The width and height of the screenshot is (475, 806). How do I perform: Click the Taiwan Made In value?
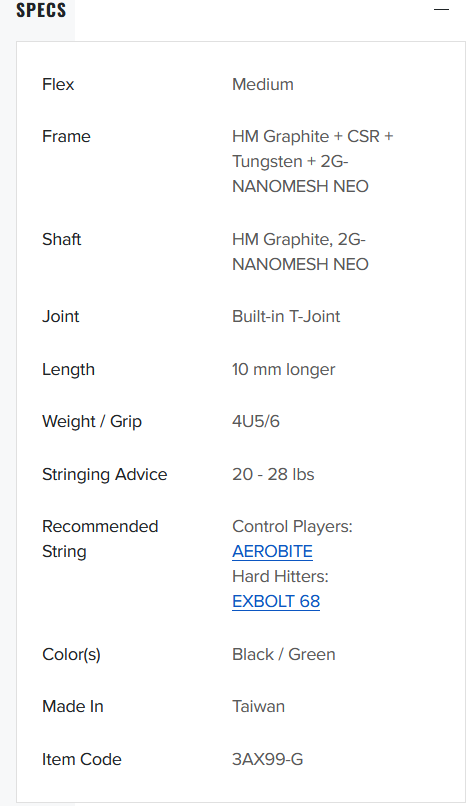(x=259, y=706)
